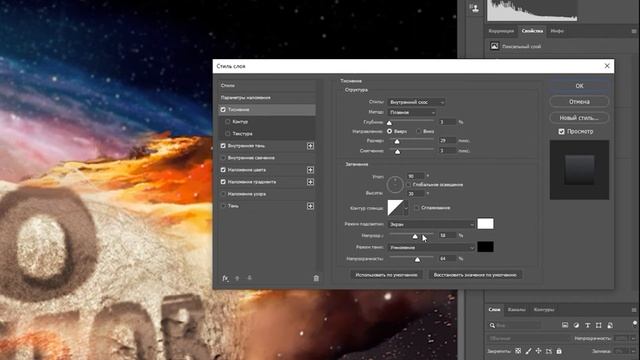Switch to the Каналы tab
The width and height of the screenshot is (640, 360).
pos(516,310)
